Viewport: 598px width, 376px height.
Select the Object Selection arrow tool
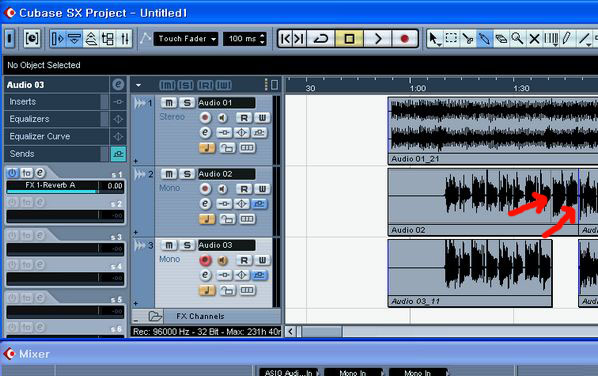click(x=434, y=39)
